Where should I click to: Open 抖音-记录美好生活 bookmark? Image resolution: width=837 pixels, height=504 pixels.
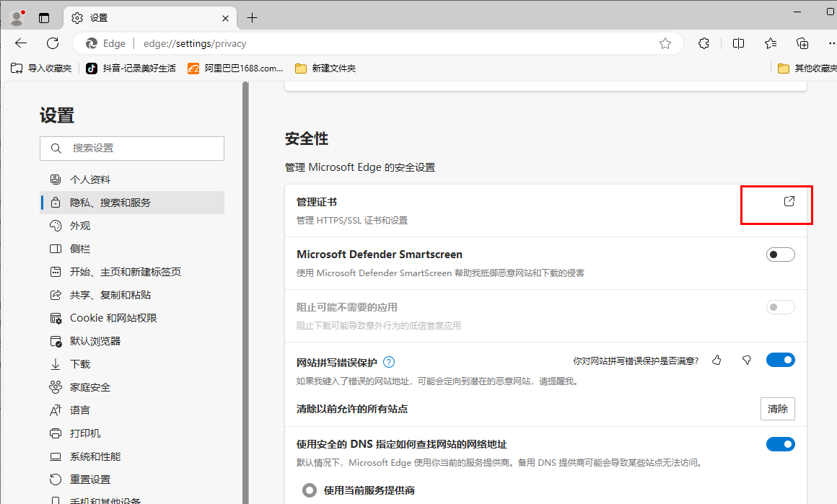coord(131,68)
